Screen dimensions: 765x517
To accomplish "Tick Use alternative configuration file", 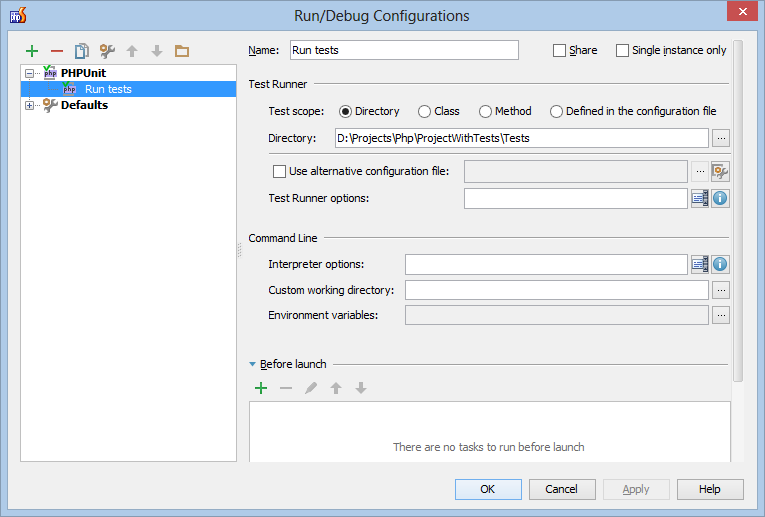I will pyautogui.click(x=279, y=171).
